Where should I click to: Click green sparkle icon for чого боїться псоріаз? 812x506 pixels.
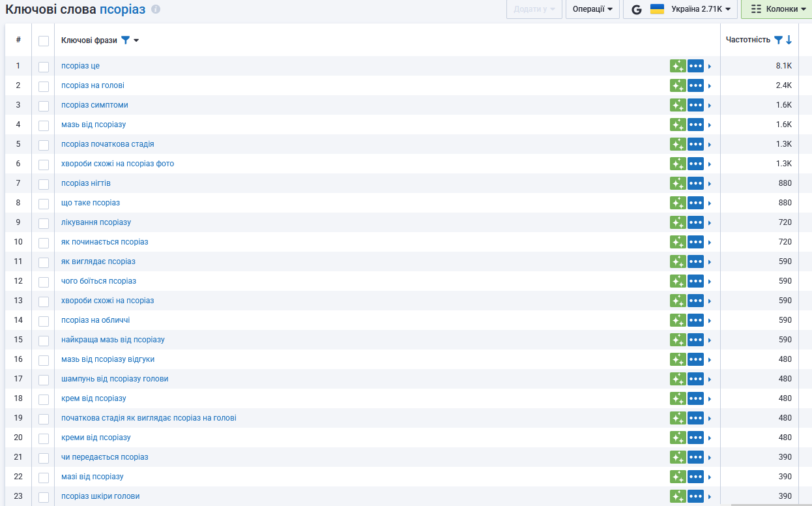point(678,281)
